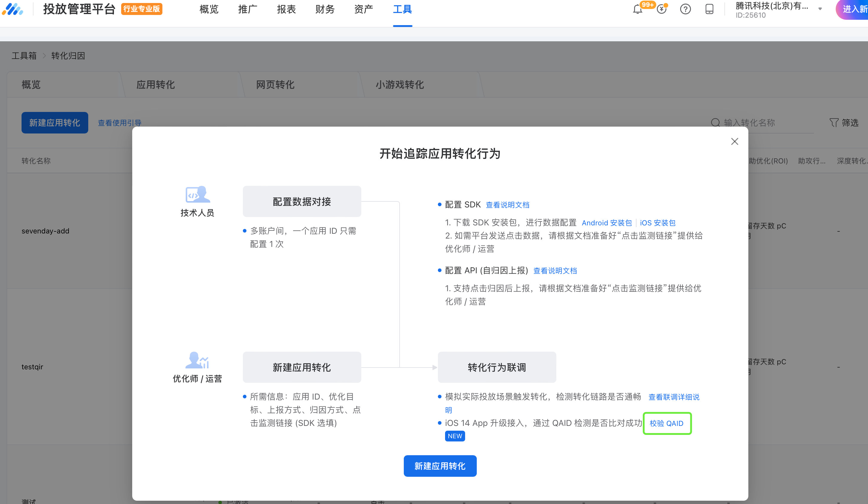This screenshot has width=868, height=504.
Task: Switch to the 网页转化 tab
Action: [x=275, y=85]
